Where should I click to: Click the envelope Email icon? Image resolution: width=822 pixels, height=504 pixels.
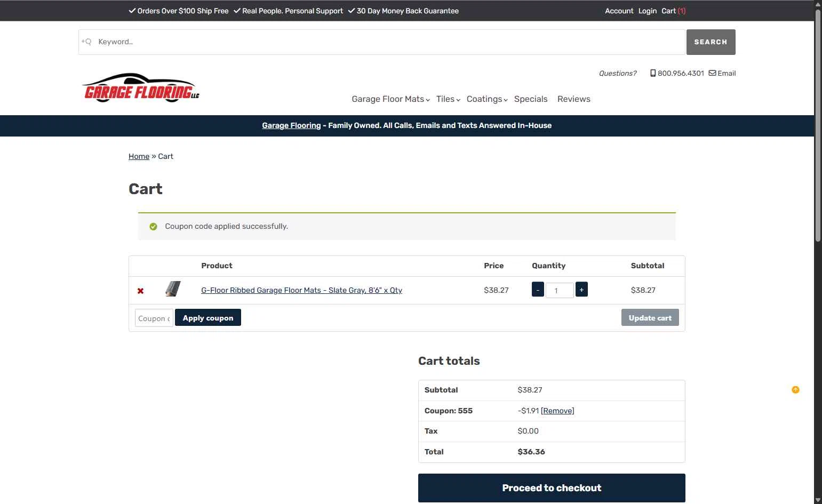pos(712,73)
